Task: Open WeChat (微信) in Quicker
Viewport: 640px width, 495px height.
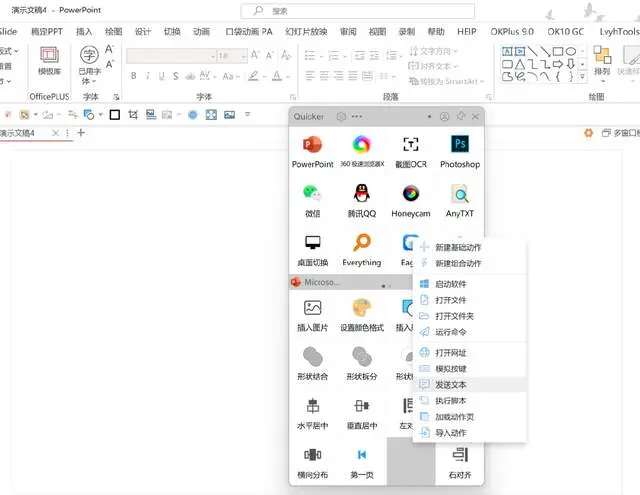Action: point(312,201)
